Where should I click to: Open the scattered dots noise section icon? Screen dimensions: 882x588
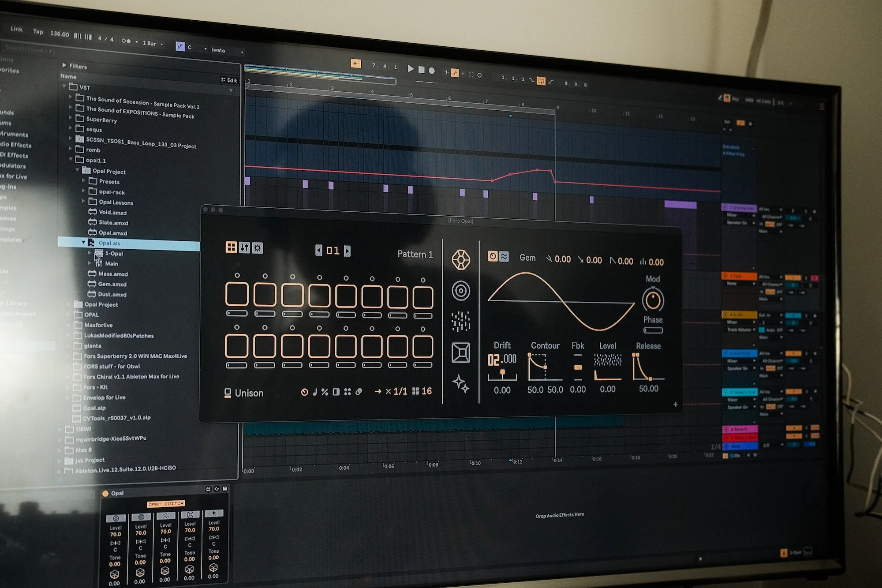[461, 321]
